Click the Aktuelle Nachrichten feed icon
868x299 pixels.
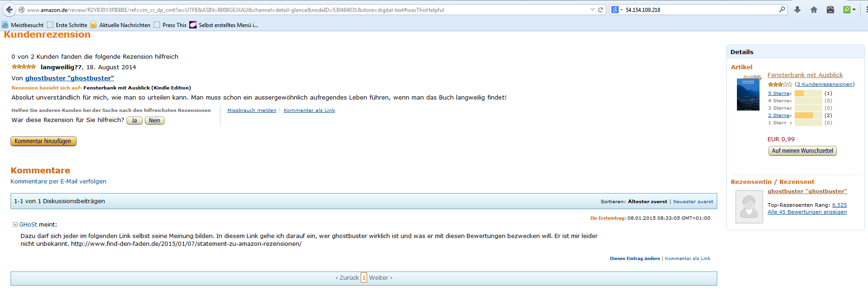[93, 25]
